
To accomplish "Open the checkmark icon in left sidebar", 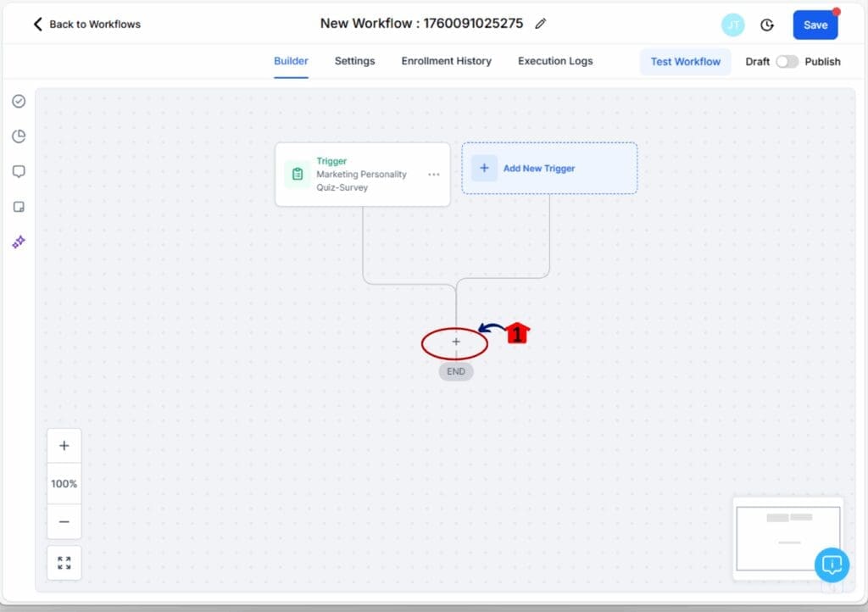I will 19,102.
